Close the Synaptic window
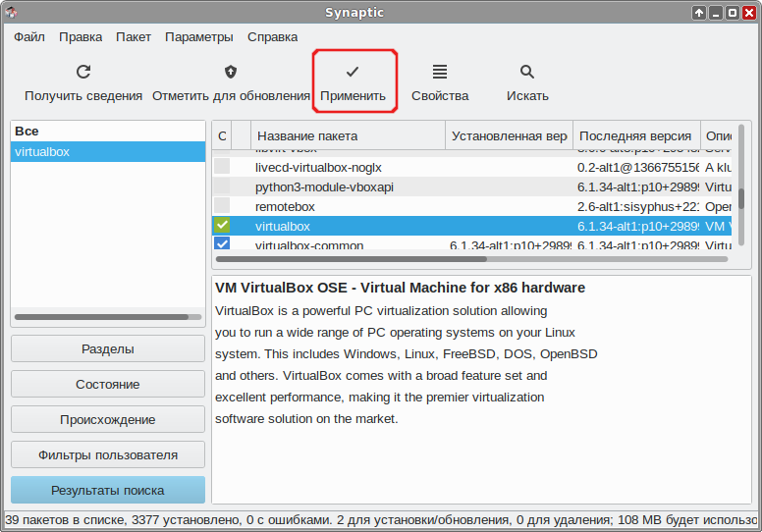The image size is (762, 532). (x=749, y=13)
